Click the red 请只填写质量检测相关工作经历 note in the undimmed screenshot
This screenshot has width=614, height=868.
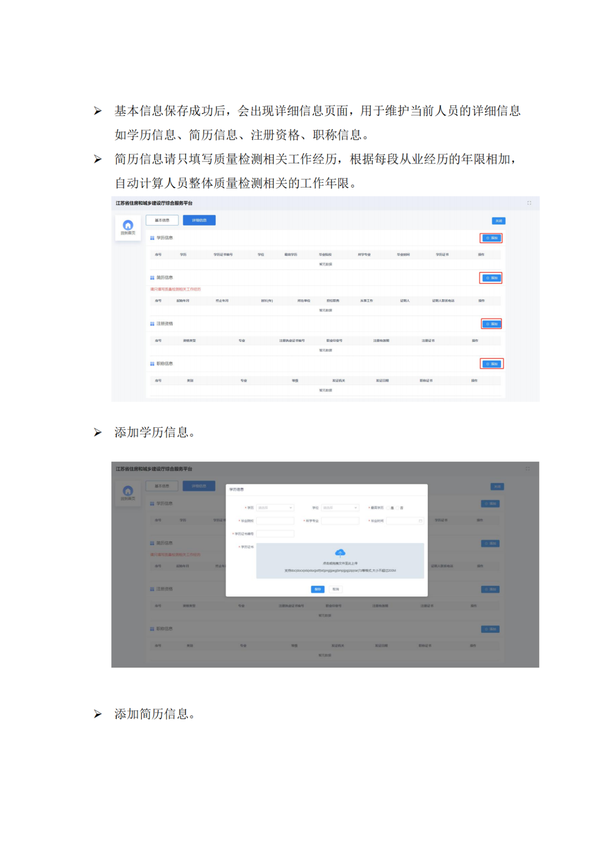pos(176,289)
